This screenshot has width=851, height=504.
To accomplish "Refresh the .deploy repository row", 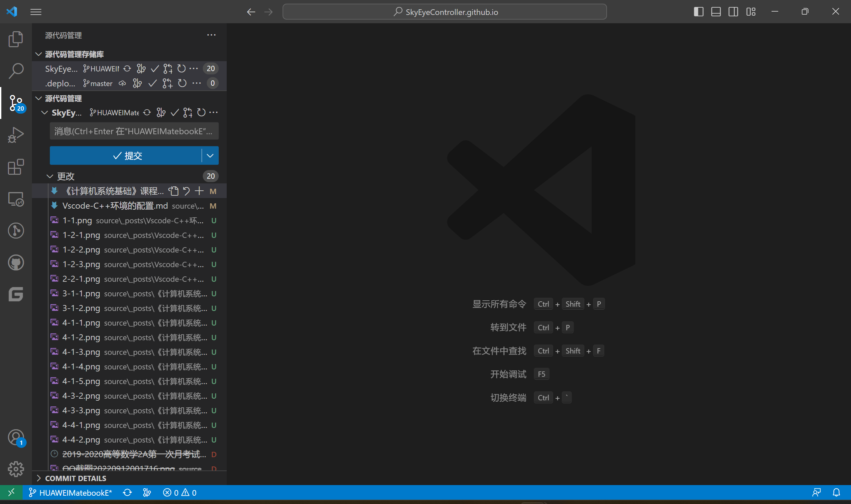I will (x=182, y=83).
